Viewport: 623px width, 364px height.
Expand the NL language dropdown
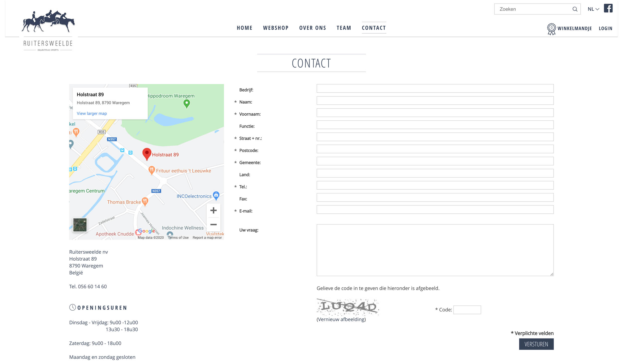tap(593, 9)
